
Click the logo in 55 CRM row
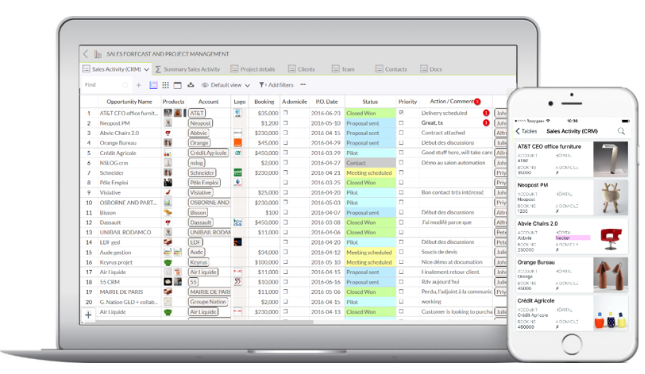coord(238,282)
